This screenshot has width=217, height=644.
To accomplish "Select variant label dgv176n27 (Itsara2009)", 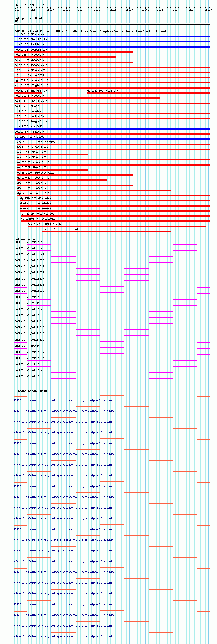I will click(31, 65).
